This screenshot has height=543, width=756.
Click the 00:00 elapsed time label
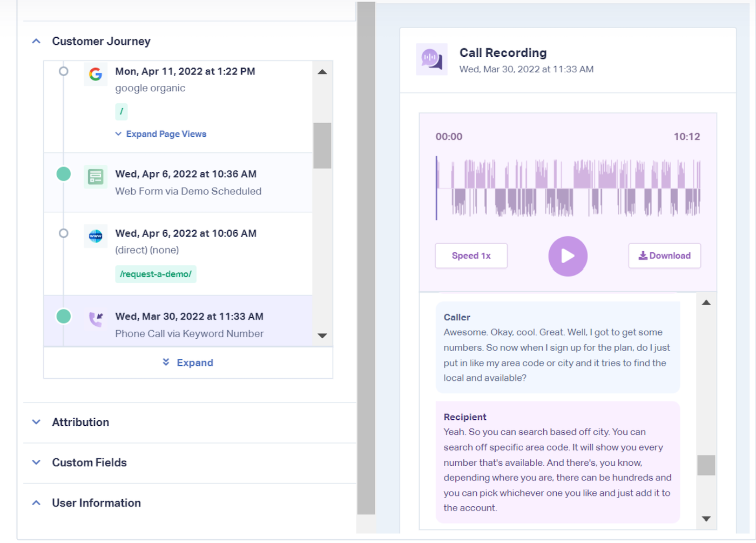[449, 137]
